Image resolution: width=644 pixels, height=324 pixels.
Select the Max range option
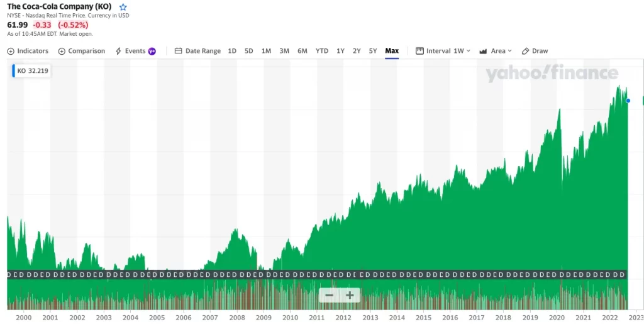(x=392, y=51)
